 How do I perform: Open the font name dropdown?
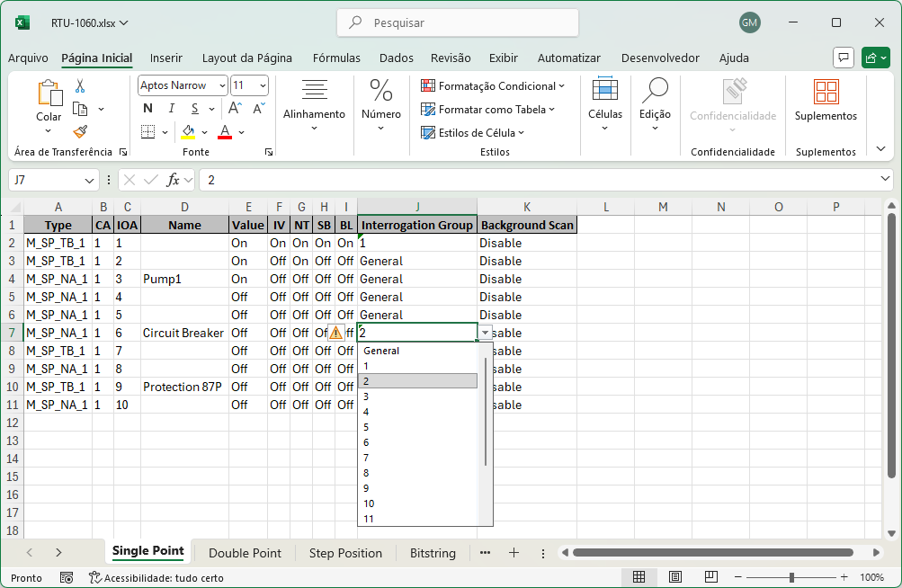coord(220,85)
